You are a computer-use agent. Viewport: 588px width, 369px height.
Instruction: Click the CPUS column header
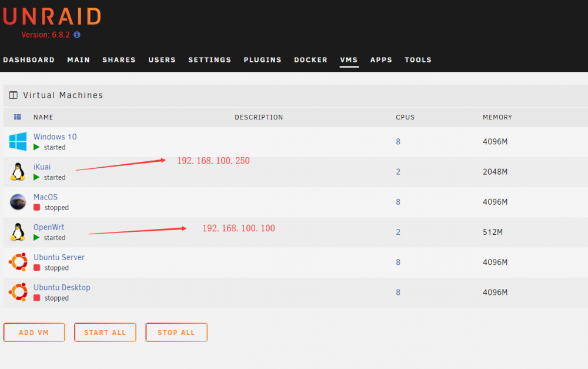pos(405,117)
